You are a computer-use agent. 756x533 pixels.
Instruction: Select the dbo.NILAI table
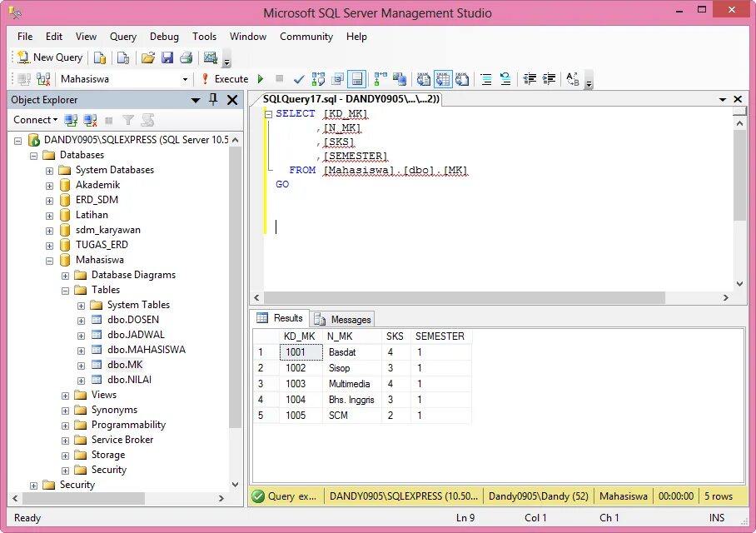coord(129,380)
